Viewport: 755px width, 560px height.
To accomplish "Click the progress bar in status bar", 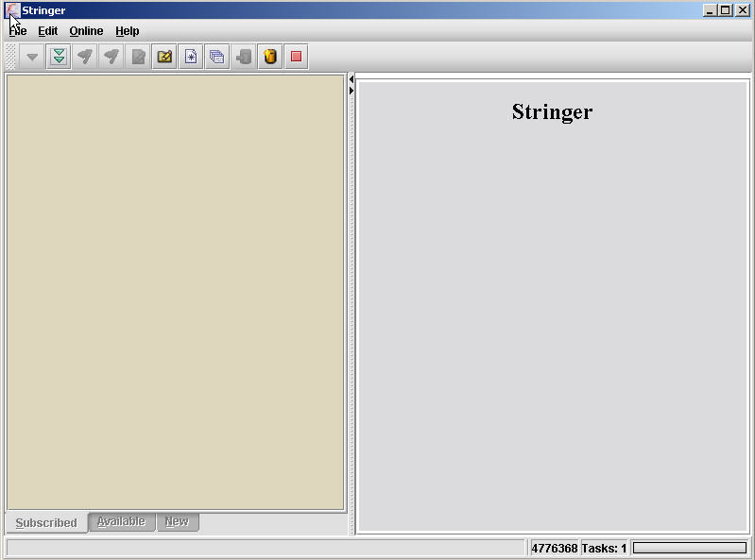I will [690, 548].
